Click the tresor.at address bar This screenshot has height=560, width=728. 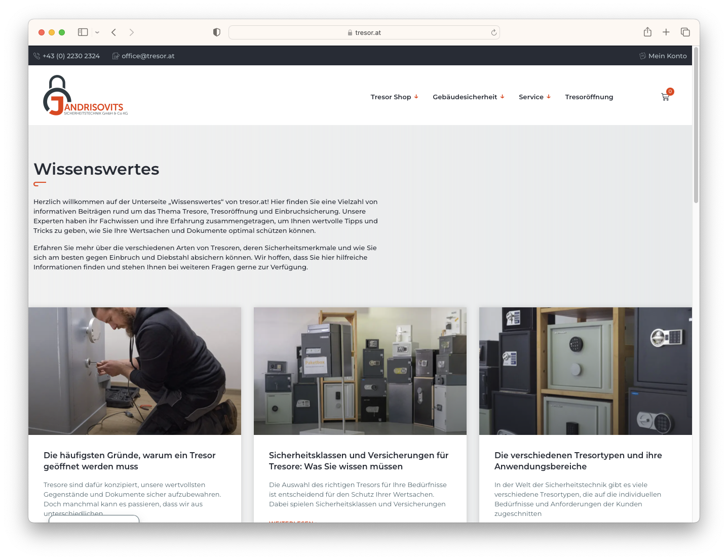(364, 32)
